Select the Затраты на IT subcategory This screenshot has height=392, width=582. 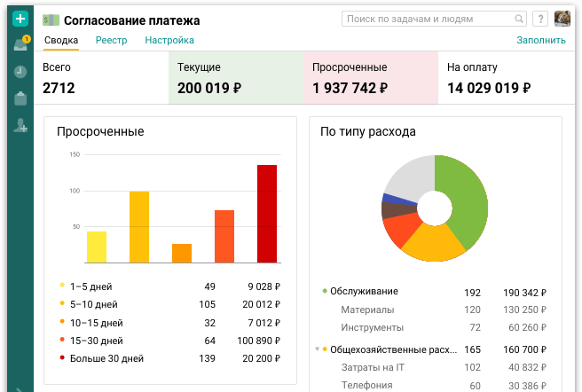point(373,367)
